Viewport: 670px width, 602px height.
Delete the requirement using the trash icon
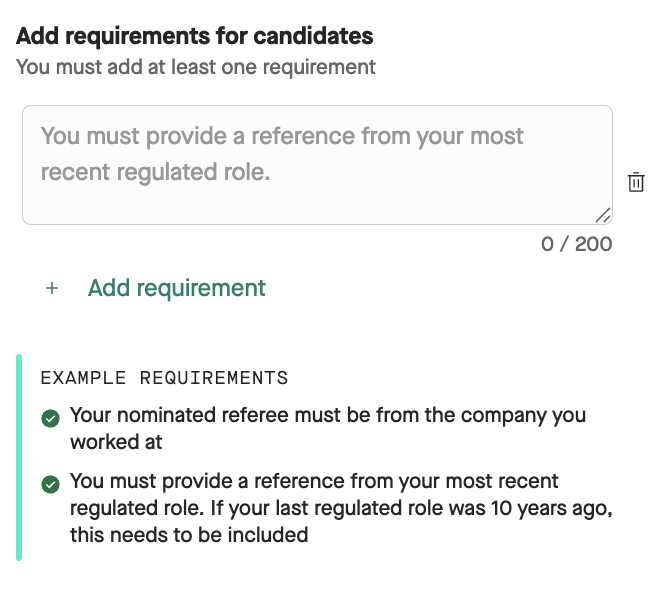click(636, 182)
